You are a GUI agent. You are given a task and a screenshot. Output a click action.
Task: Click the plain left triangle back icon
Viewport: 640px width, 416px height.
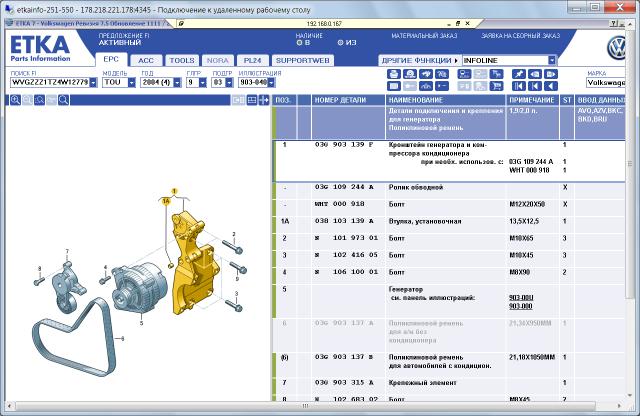pos(551,86)
